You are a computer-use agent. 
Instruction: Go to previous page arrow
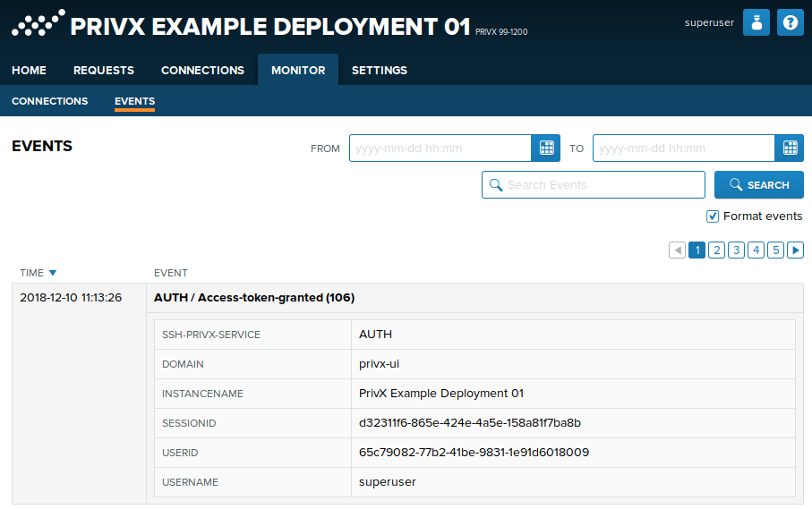pos(678,250)
